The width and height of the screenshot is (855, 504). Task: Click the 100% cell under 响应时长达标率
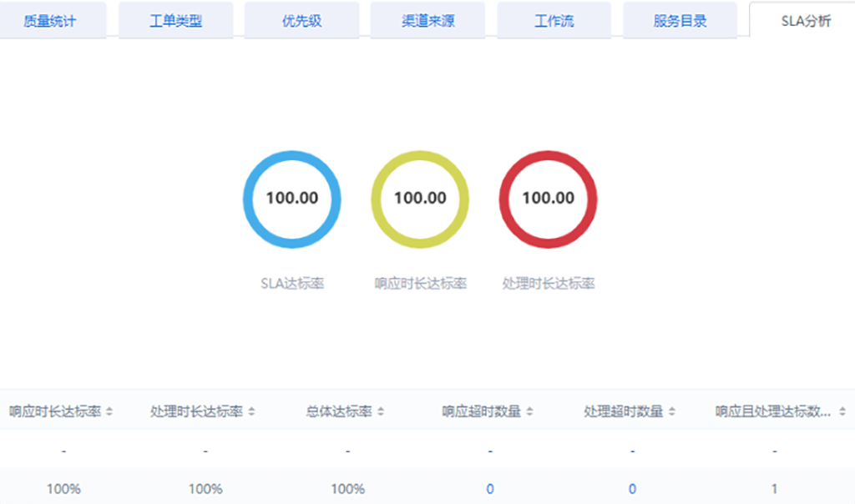(63, 489)
